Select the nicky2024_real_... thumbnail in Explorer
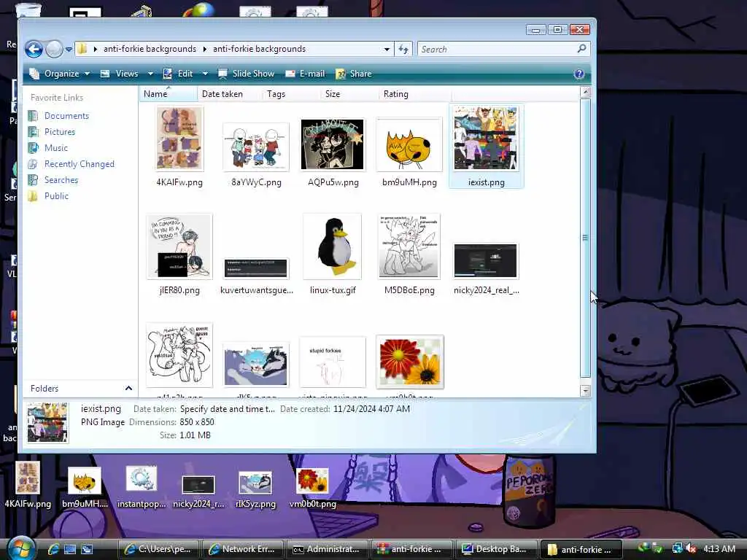This screenshot has height=560, width=747. pos(485,260)
